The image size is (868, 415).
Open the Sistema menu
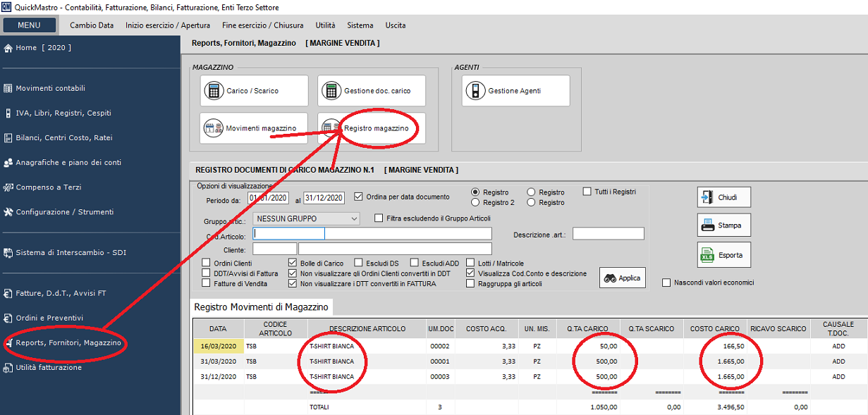click(x=360, y=25)
